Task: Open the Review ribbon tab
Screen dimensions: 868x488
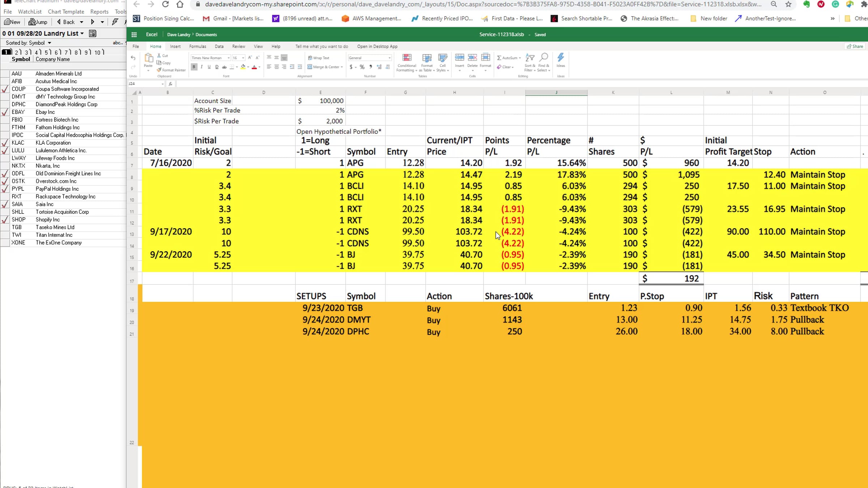Action: pos(239,47)
